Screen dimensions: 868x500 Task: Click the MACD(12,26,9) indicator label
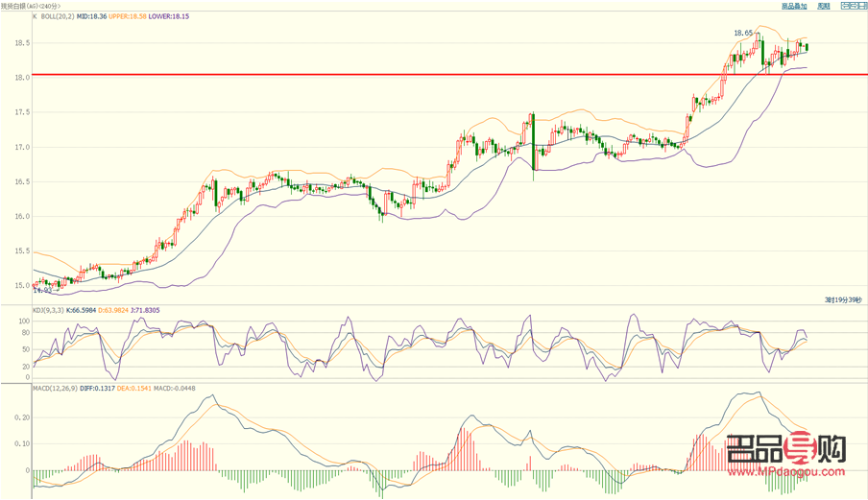pos(54,387)
